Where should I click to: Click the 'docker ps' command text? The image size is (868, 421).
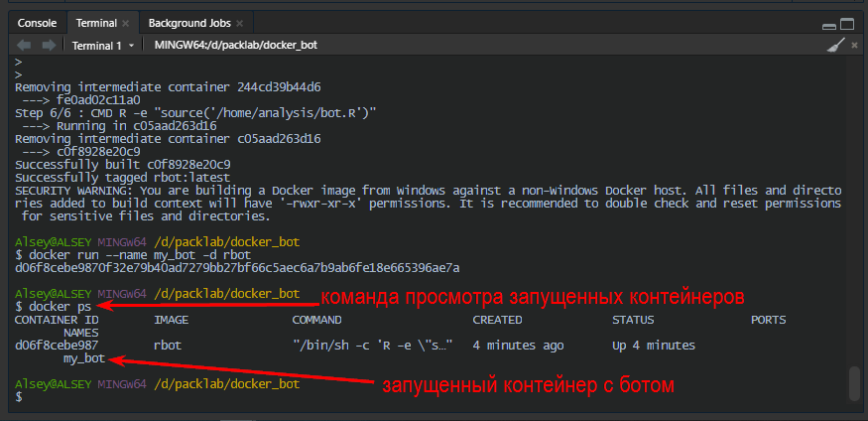tap(53, 307)
